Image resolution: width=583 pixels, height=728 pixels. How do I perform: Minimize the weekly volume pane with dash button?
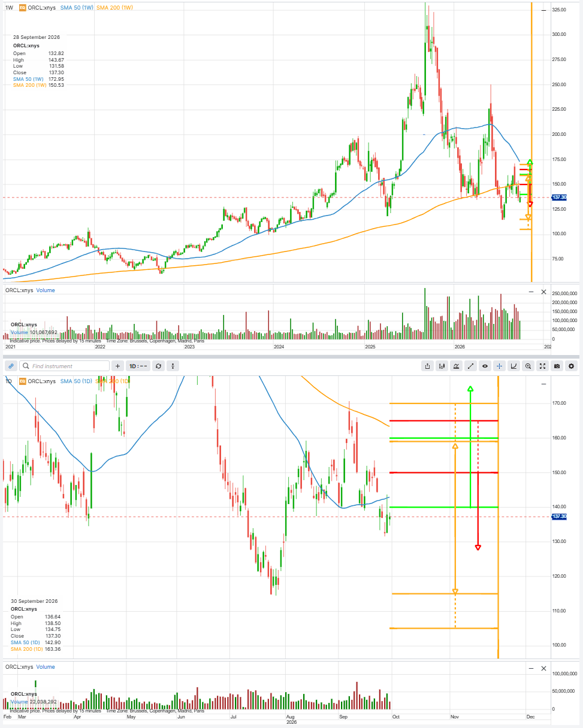tap(531, 292)
